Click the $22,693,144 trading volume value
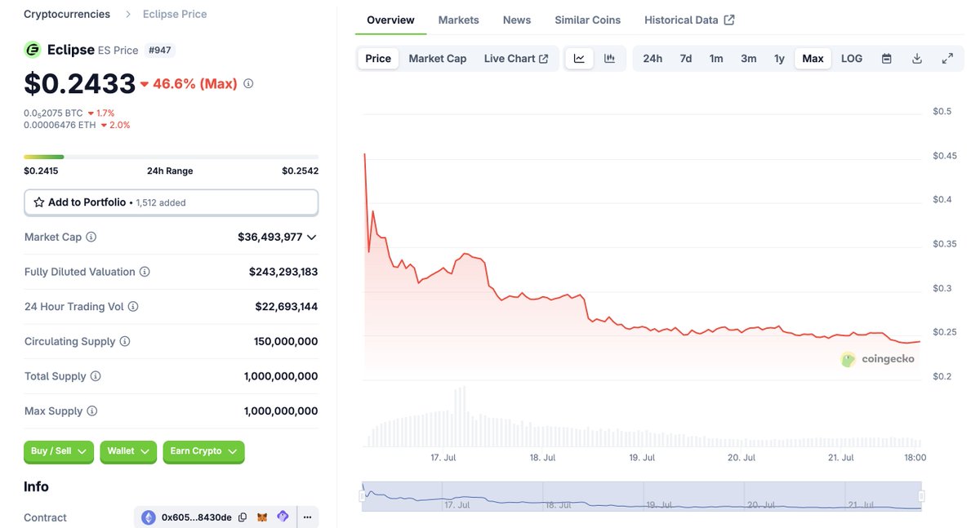 287,307
